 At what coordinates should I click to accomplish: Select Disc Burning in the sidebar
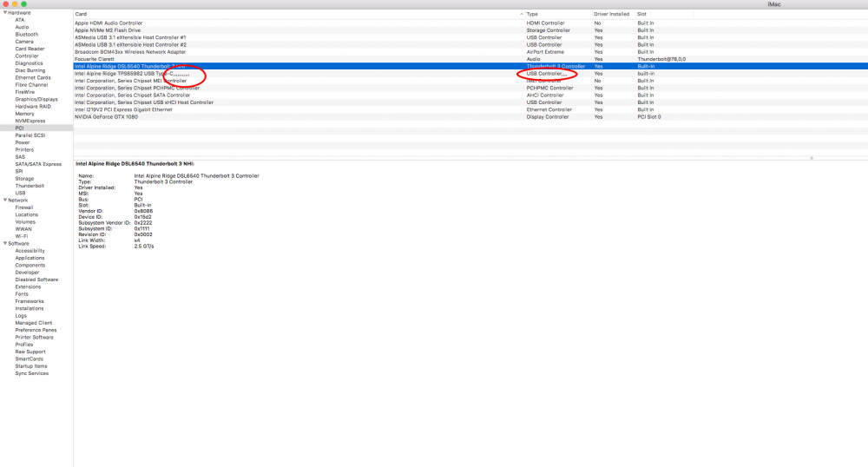30,70
